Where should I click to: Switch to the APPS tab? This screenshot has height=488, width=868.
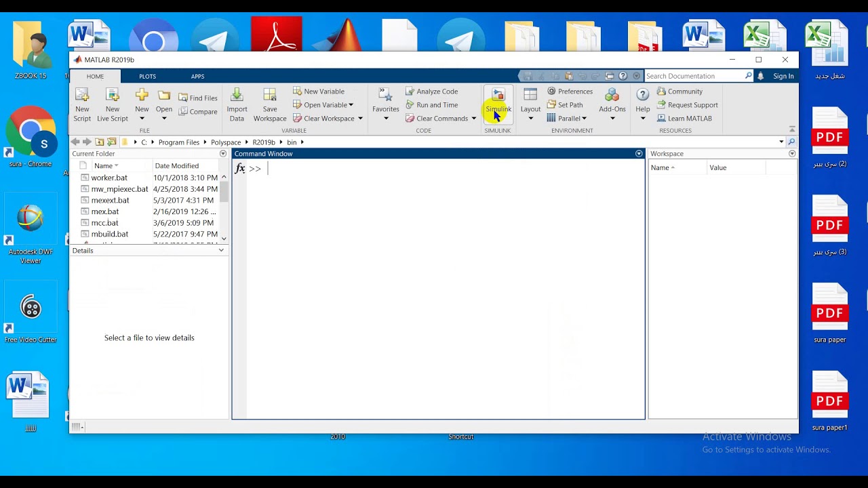pos(197,77)
